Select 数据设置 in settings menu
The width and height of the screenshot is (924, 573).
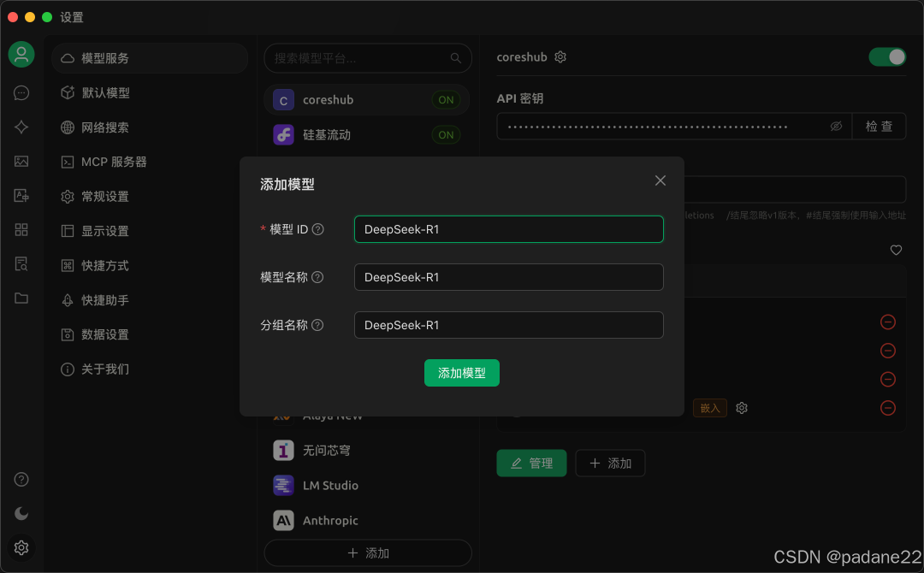tap(150, 334)
